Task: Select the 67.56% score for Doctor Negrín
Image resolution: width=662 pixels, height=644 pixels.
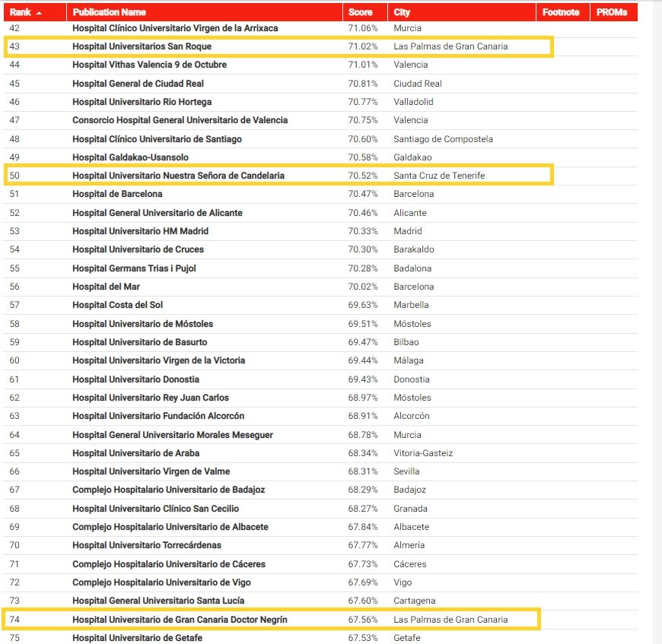Action: pos(363,620)
